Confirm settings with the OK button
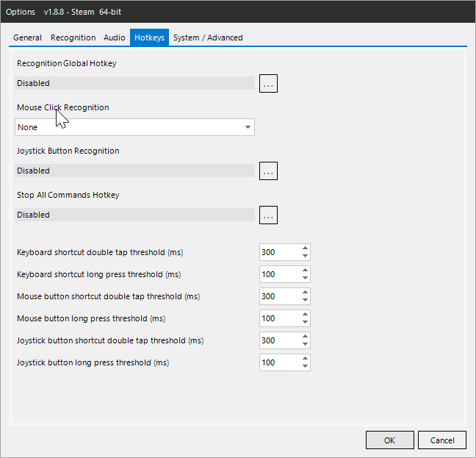Viewport: 476px width, 458px height. point(390,440)
